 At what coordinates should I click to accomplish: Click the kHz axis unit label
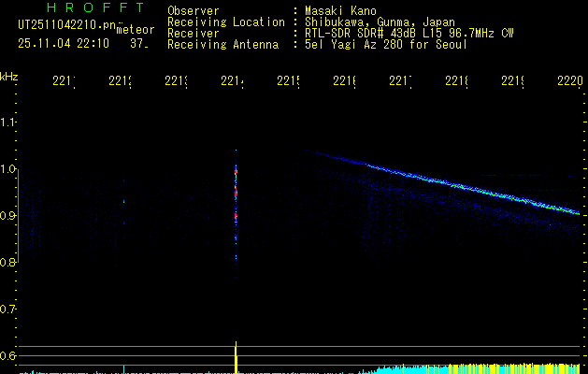(8, 76)
